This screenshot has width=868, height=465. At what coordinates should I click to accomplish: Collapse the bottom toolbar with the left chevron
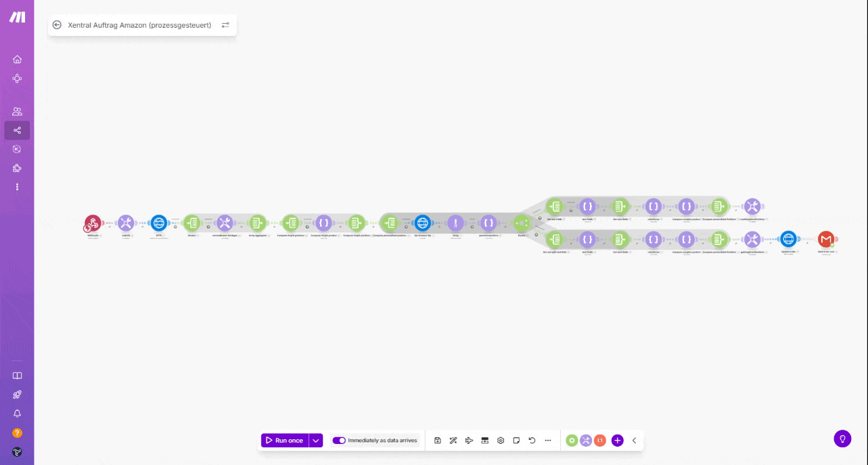[634, 440]
